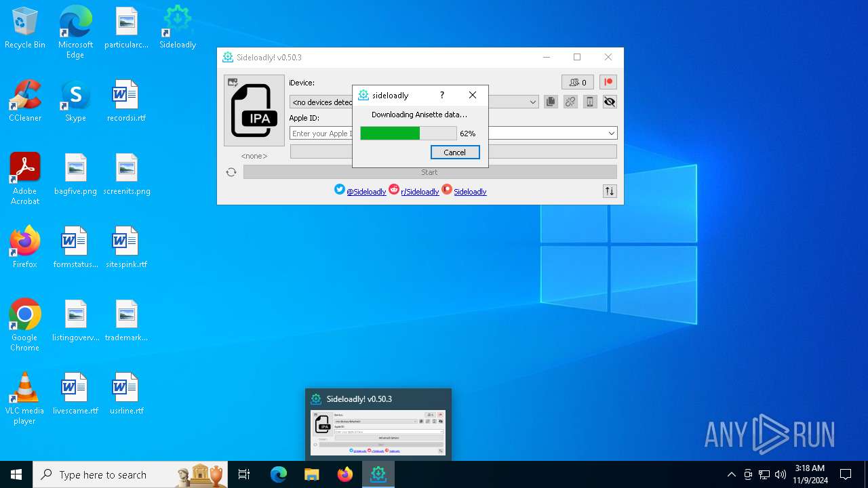Click the Twitter bird icon
868x488 pixels.
[340, 190]
